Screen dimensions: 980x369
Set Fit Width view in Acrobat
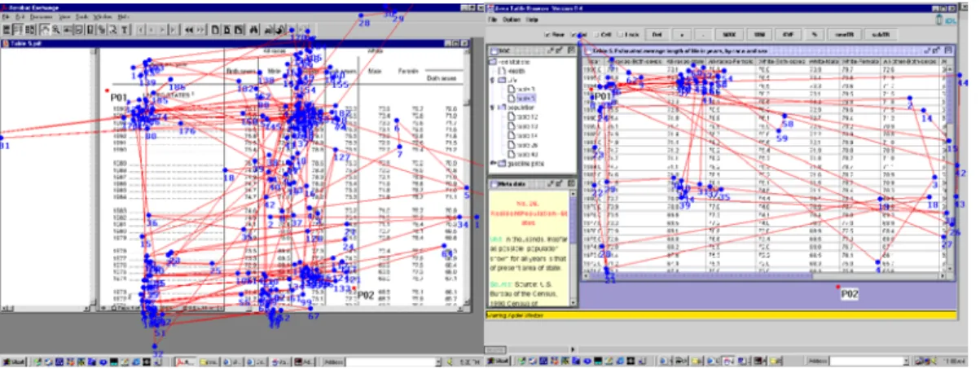point(239,30)
